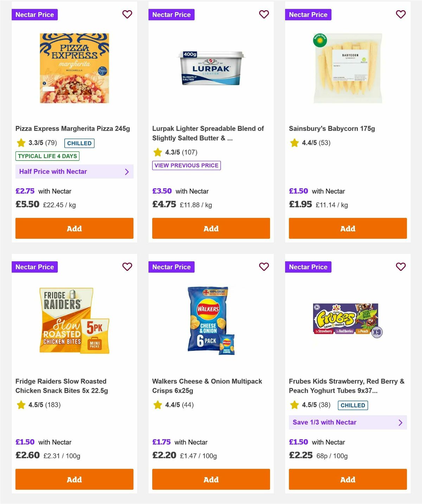Expand the Save 1/3 with Nectar promotion

(348, 422)
